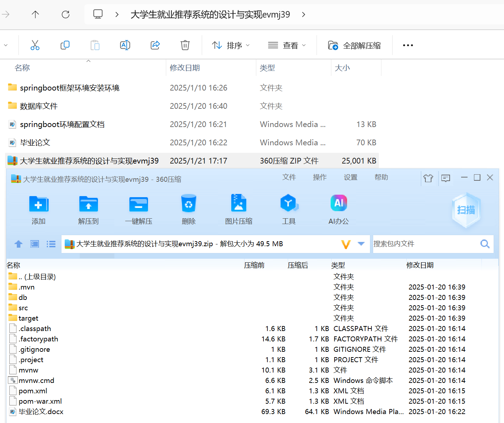This screenshot has width=504, height=423.
Task: Switch to list view in 360压缩
Action: [x=51, y=244]
